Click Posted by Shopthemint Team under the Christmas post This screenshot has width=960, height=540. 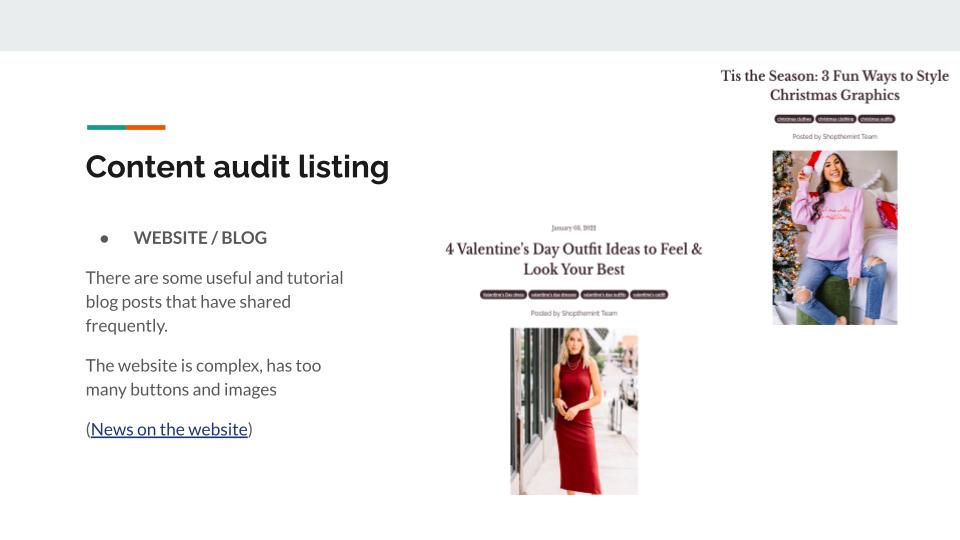834,136
